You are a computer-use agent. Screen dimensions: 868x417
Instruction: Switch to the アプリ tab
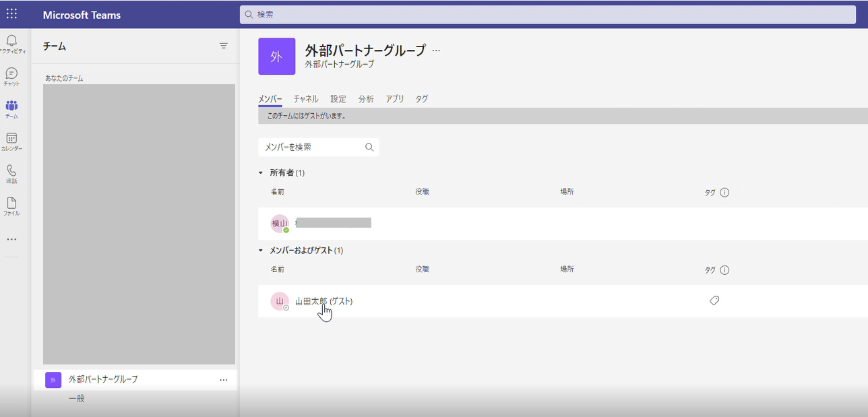395,99
